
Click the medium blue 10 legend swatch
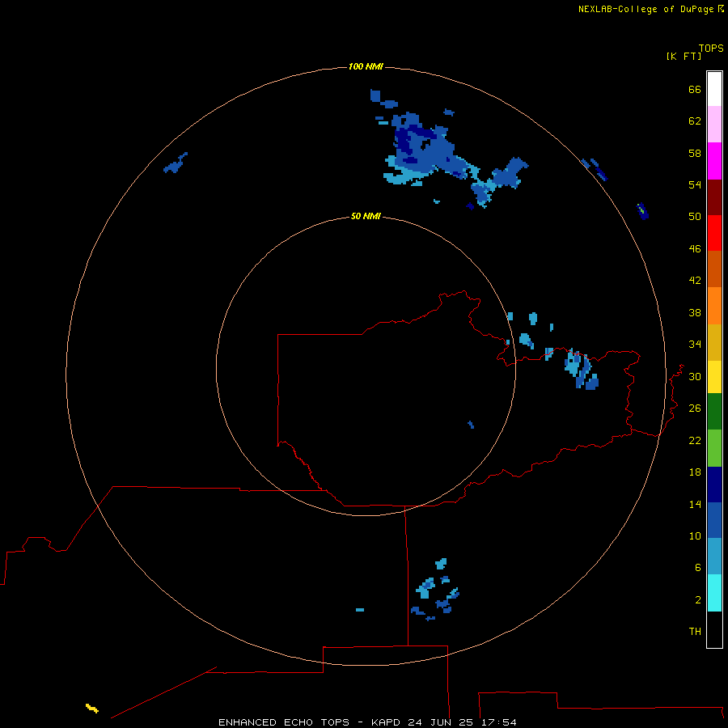tap(714, 520)
